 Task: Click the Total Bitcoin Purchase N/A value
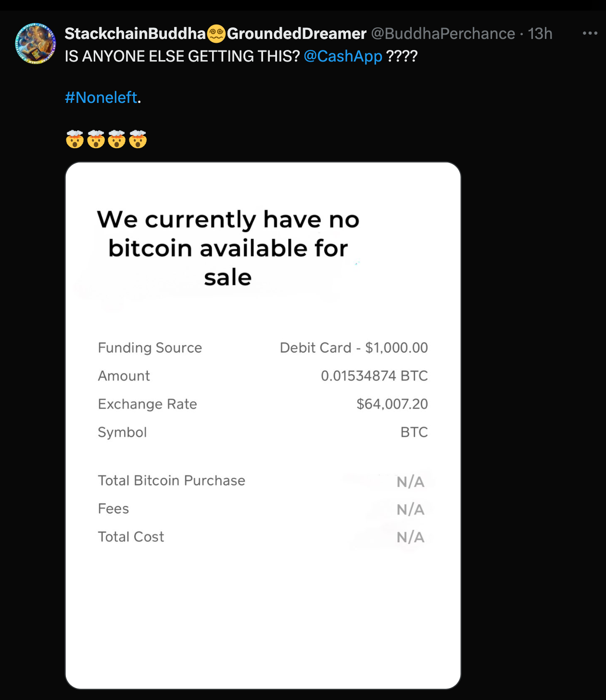(x=411, y=482)
